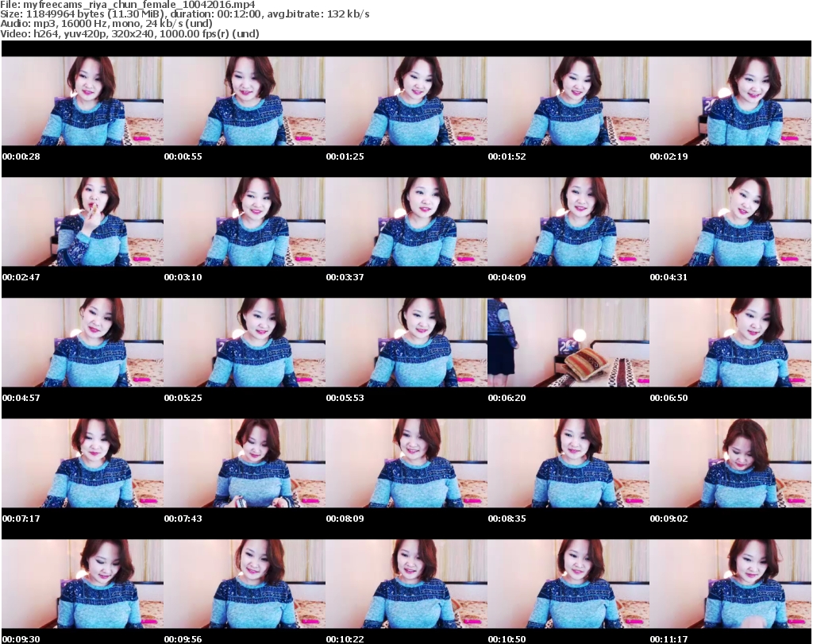Select timestamp label 00:08:35
The height and width of the screenshot is (644, 813).
click(x=507, y=519)
